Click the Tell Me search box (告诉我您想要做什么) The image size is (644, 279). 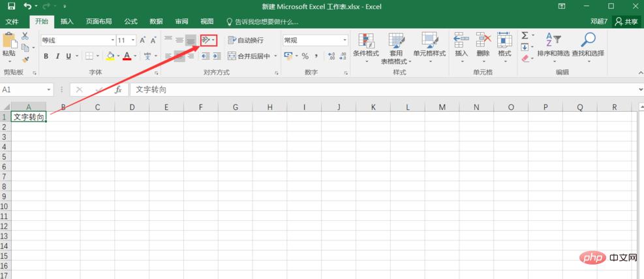coord(263,22)
